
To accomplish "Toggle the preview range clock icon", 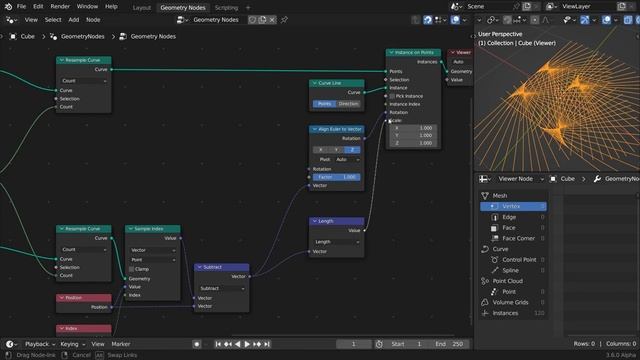I will 379,344.
